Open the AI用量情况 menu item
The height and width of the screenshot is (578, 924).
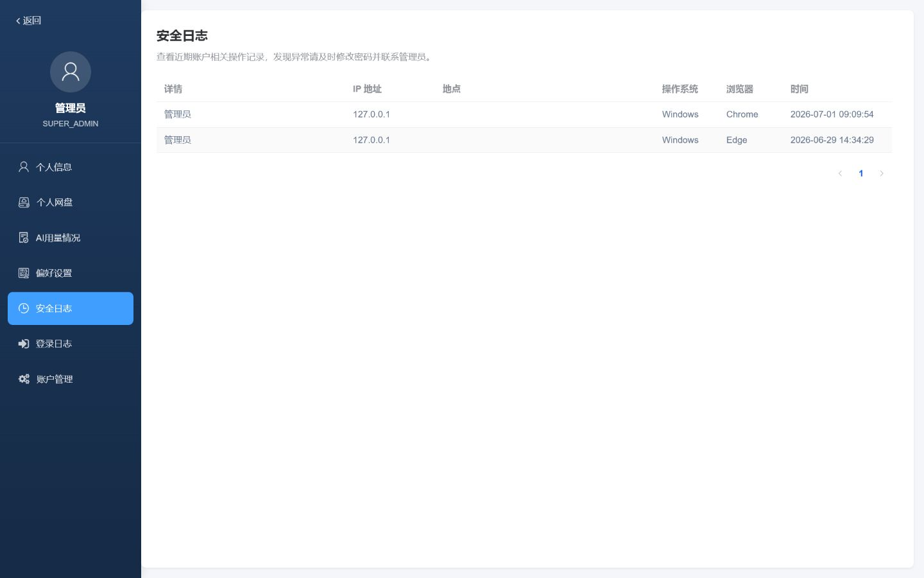click(71, 238)
